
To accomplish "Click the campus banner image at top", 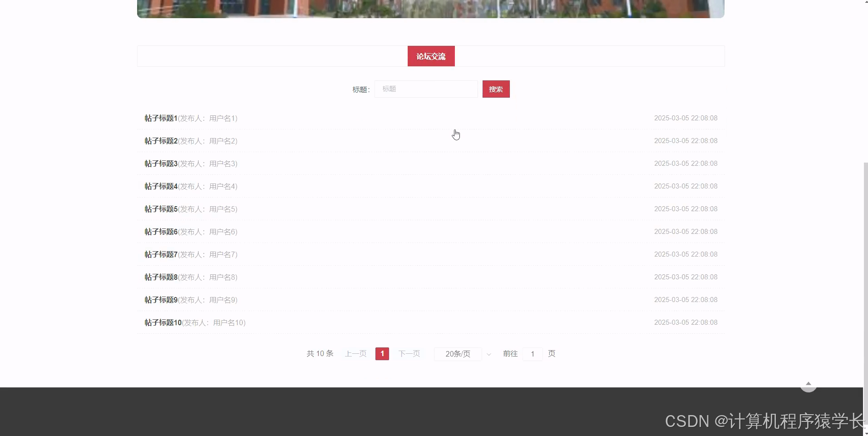I will pyautogui.click(x=430, y=8).
